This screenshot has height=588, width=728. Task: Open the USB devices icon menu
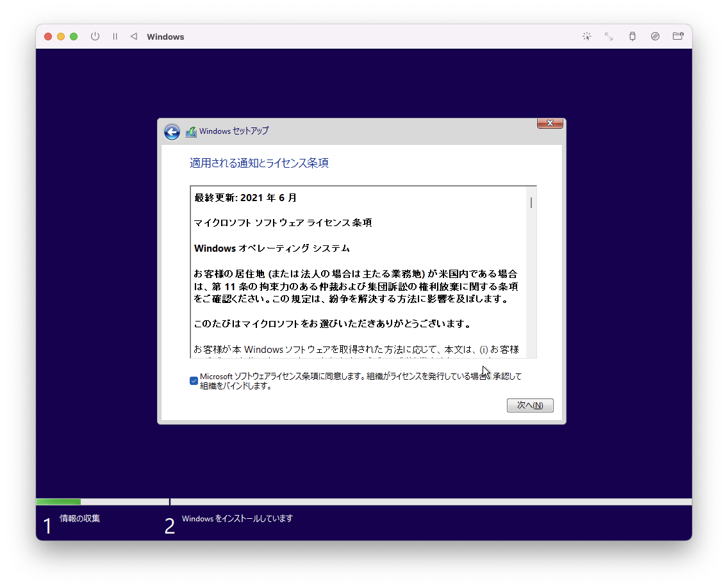(632, 37)
